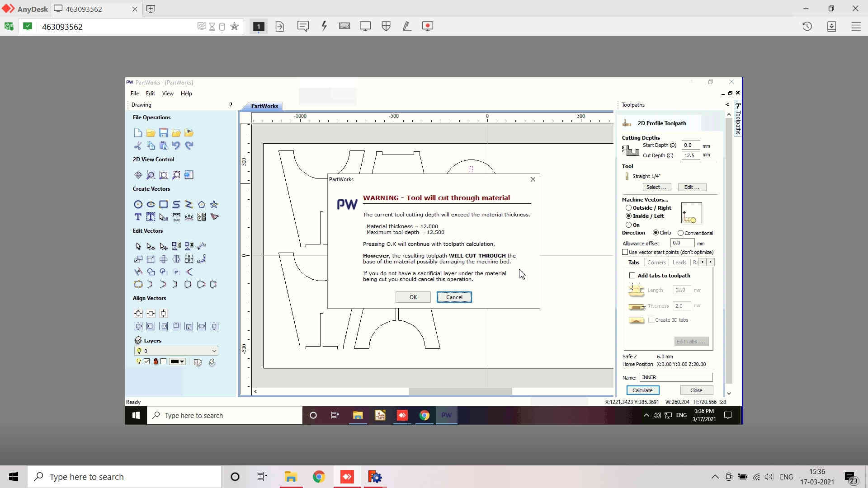Open the layer manager icon beside color
Screen dimensions: 868x488
[x=198, y=362]
